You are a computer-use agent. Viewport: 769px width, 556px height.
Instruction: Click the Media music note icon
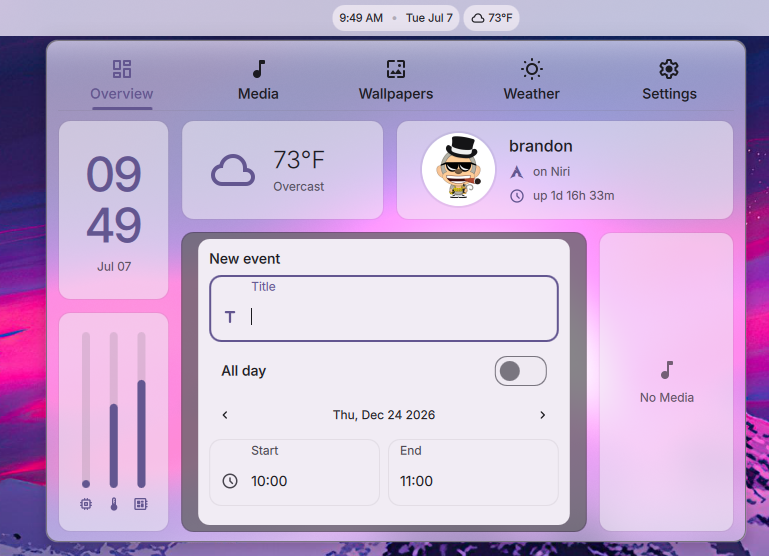258,69
